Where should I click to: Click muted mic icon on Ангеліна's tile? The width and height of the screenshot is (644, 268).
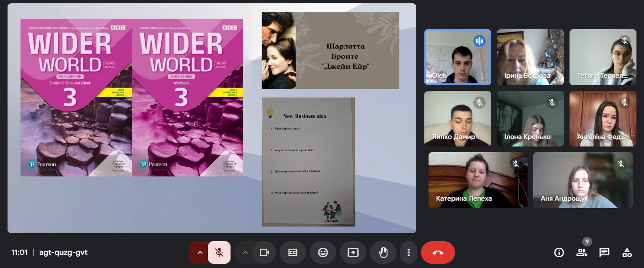click(x=625, y=102)
